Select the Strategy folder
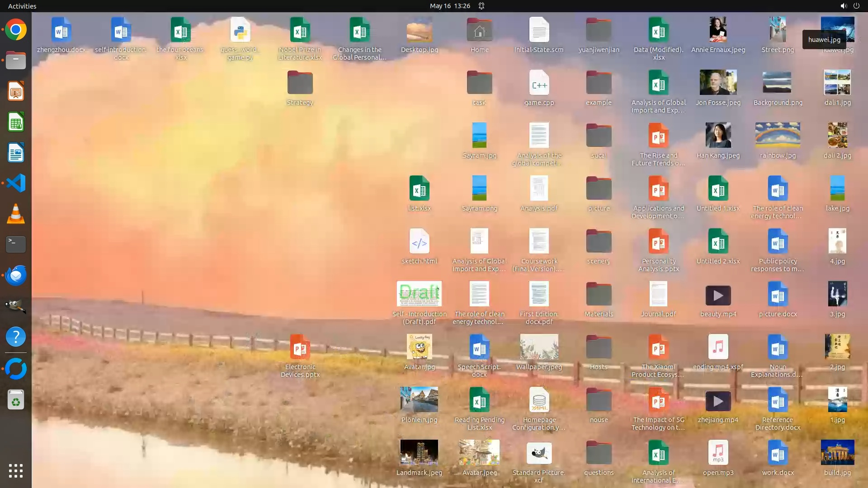Image resolution: width=868 pixels, height=488 pixels. [x=300, y=84]
